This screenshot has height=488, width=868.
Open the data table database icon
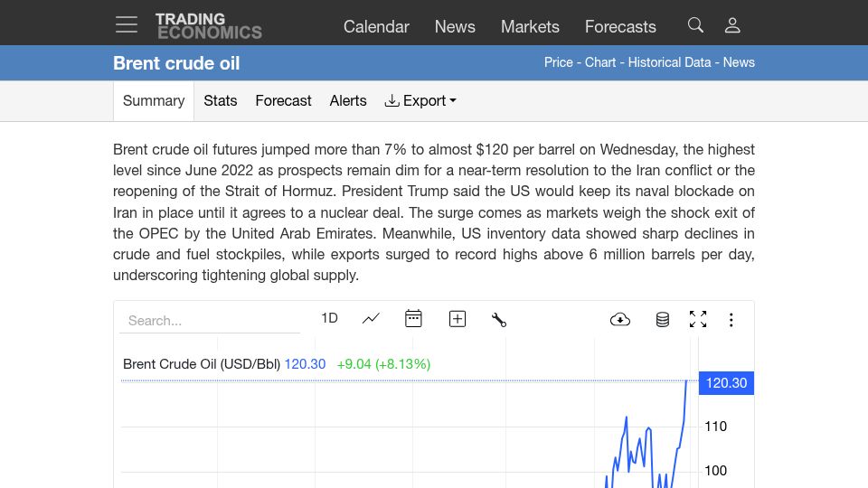point(662,319)
